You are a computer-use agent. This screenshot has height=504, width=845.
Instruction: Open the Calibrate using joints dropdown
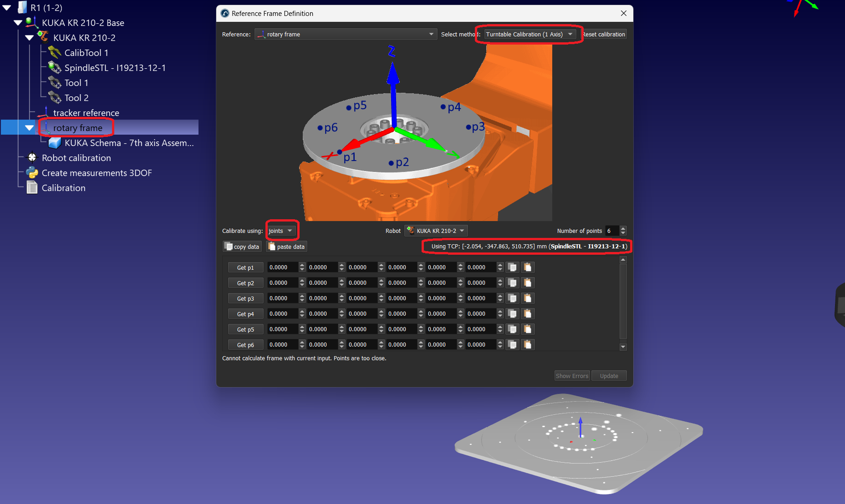tap(281, 231)
